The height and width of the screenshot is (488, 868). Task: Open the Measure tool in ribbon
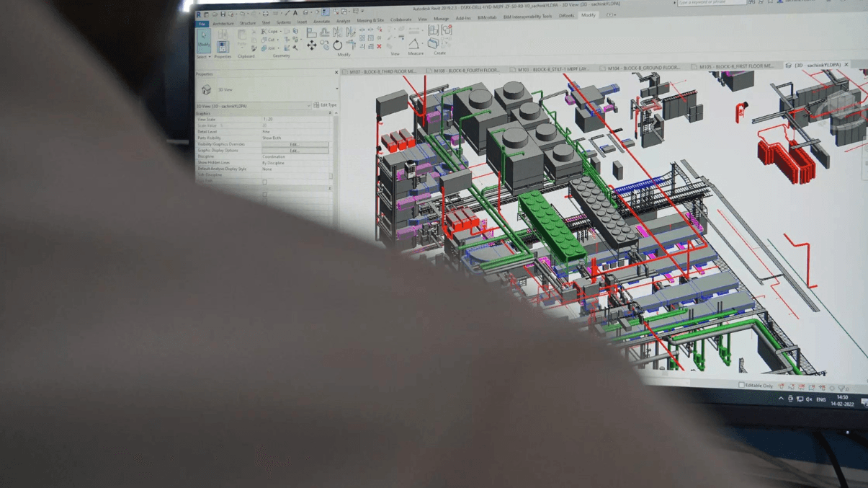[x=414, y=45]
